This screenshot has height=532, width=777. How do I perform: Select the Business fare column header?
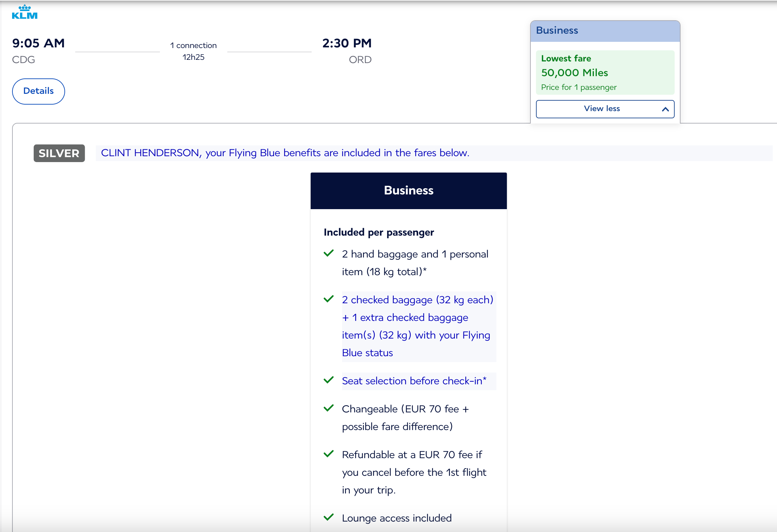(x=408, y=191)
